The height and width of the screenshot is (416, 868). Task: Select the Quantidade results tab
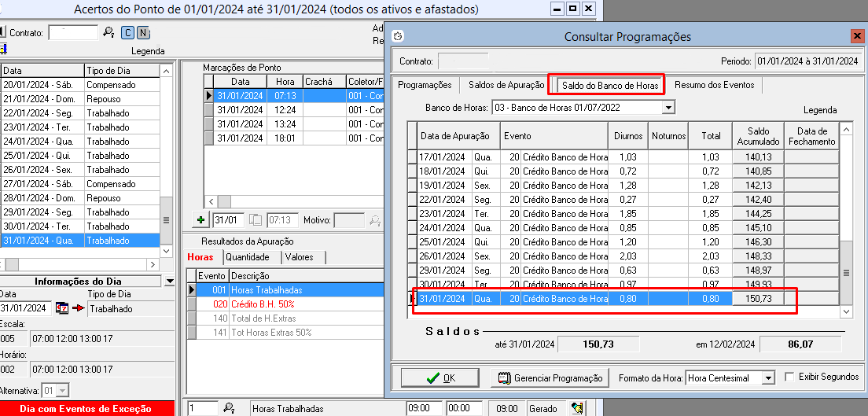(x=247, y=257)
